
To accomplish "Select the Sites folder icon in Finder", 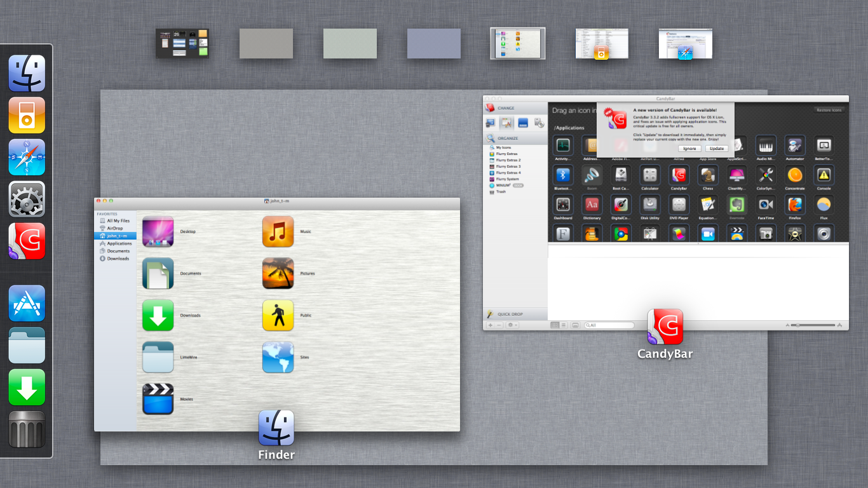I will (278, 357).
